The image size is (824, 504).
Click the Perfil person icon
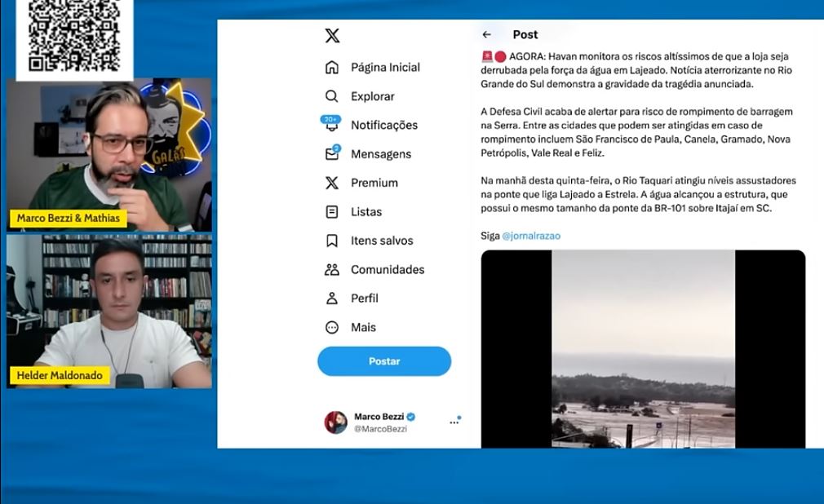[331, 298]
